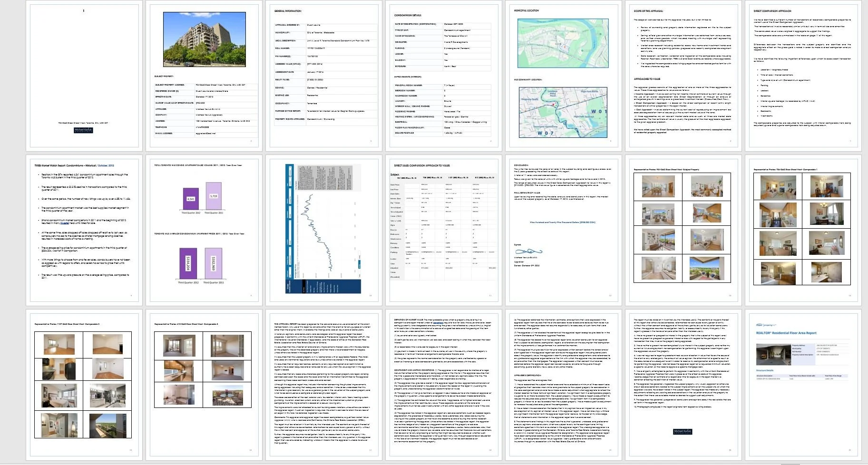Open the Definition of Market Value page
The height and width of the screenshot is (465, 868).
[x=444, y=384]
